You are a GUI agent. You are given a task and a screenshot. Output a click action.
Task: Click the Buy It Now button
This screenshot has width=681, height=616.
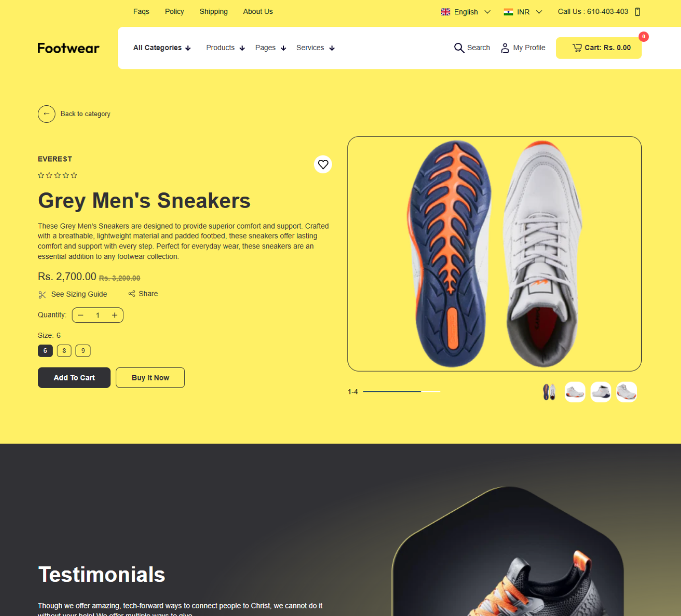tap(150, 378)
